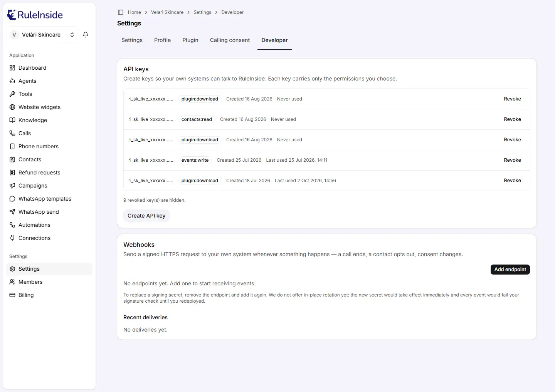Click 'Created 25 Jul 2026' text

click(x=239, y=160)
